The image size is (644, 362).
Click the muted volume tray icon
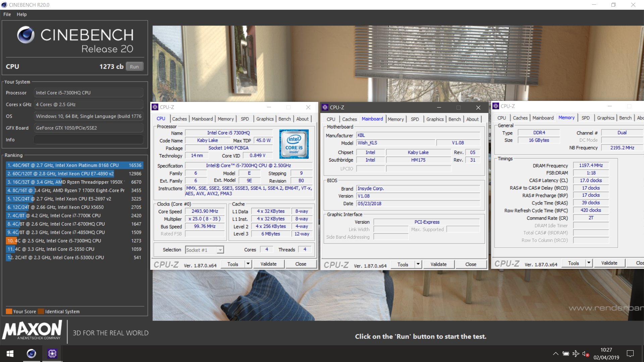586,354
